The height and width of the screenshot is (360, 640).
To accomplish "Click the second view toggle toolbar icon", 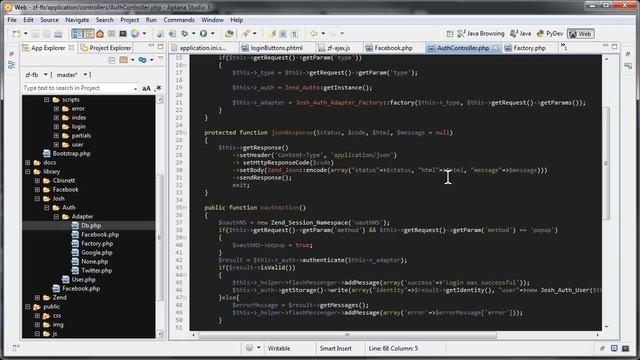I will point(89,34).
